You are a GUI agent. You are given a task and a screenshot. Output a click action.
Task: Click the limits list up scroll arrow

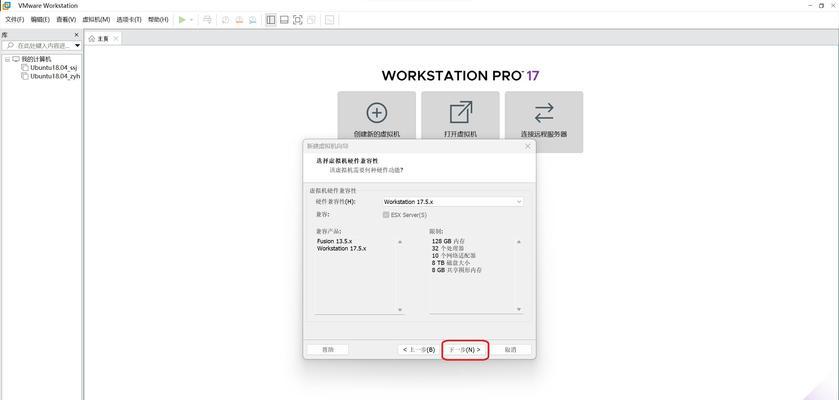518,242
